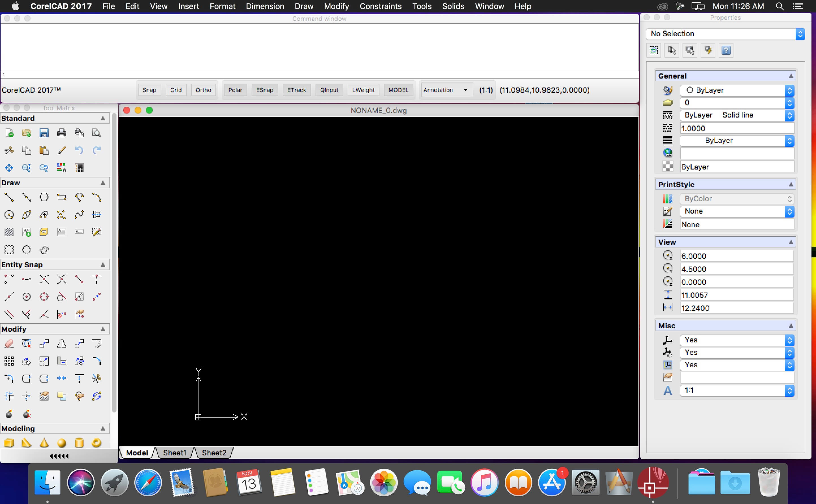Select the Pan tool icon

point(9,168)
